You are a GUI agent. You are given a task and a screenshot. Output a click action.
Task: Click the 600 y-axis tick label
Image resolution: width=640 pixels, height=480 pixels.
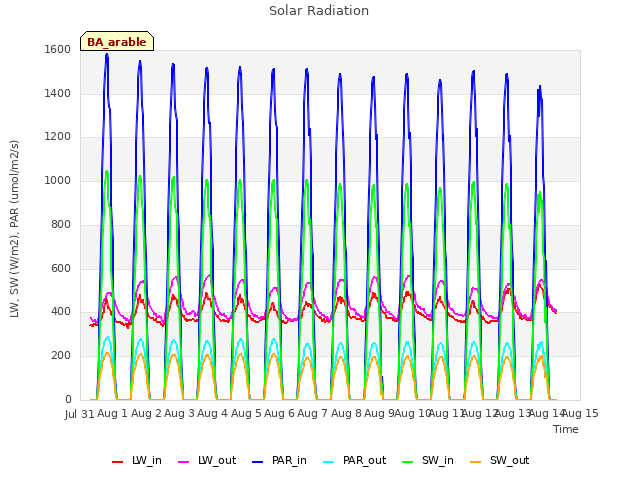(x=61, y=269)
